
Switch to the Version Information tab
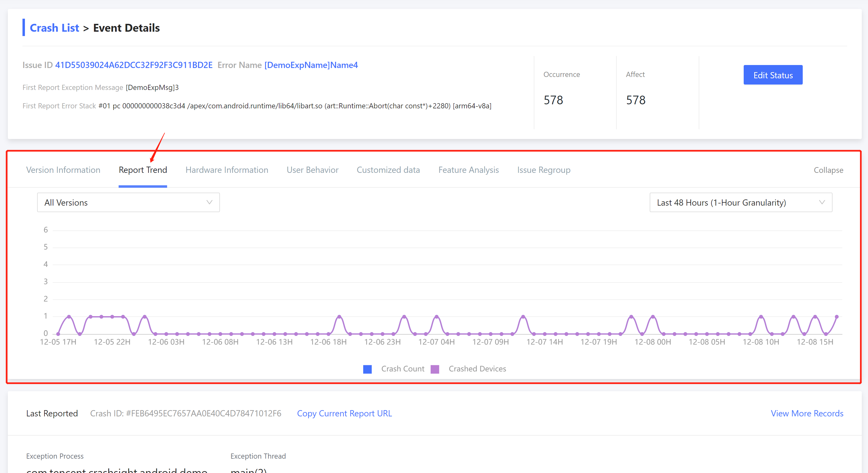[x=63, y=170]
